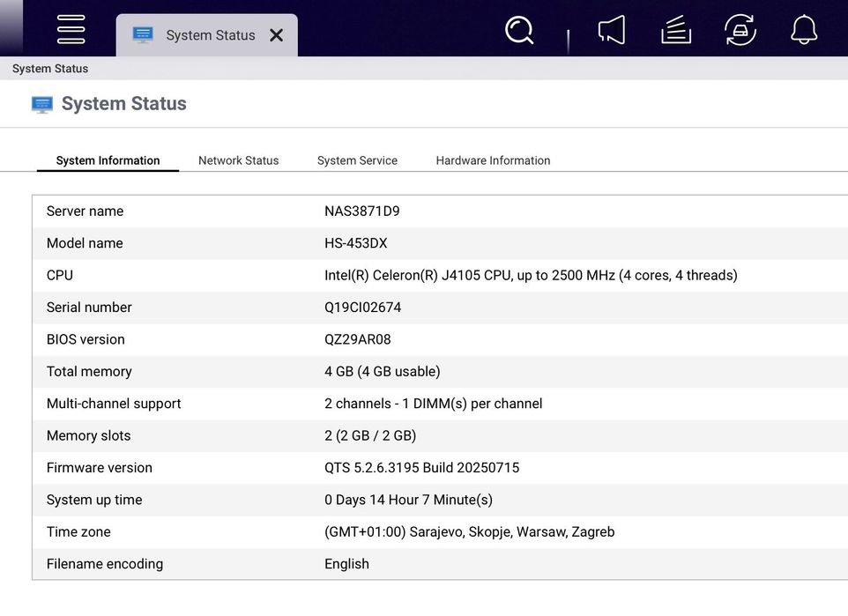Switch to the Network Status tab
The height and width of the screenshot is (616, 848).
238,160
